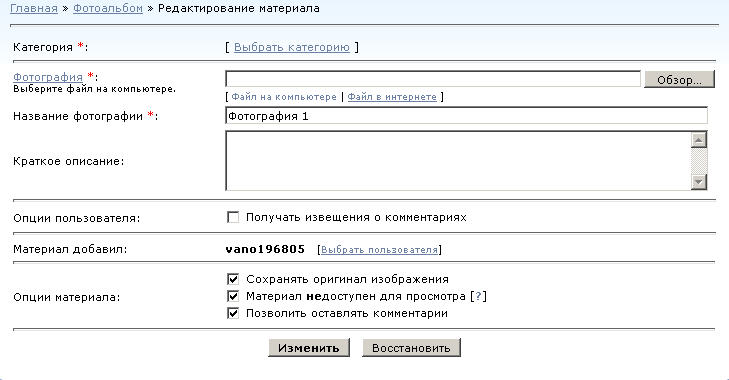
Task: Click description scrollbar track
Action: pos(699,160)
